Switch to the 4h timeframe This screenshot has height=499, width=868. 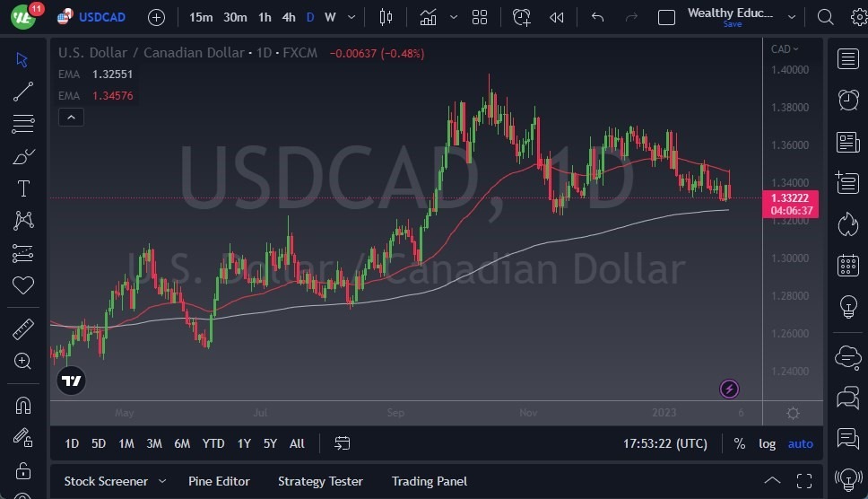[x=289, y=17]
